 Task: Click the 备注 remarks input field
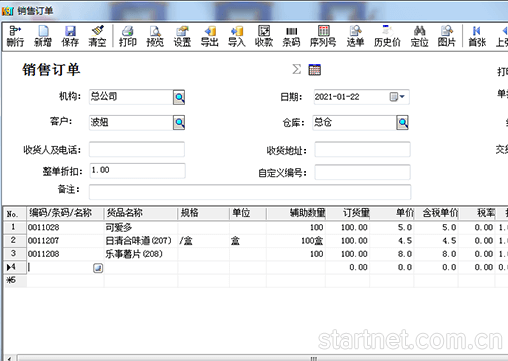tap(250, 192)
